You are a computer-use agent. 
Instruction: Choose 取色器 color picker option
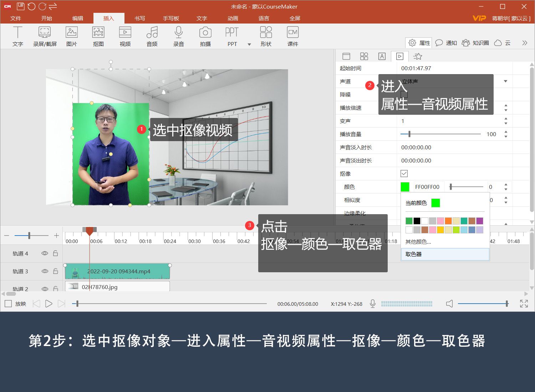pyautogui.click(x=445, y=254)
